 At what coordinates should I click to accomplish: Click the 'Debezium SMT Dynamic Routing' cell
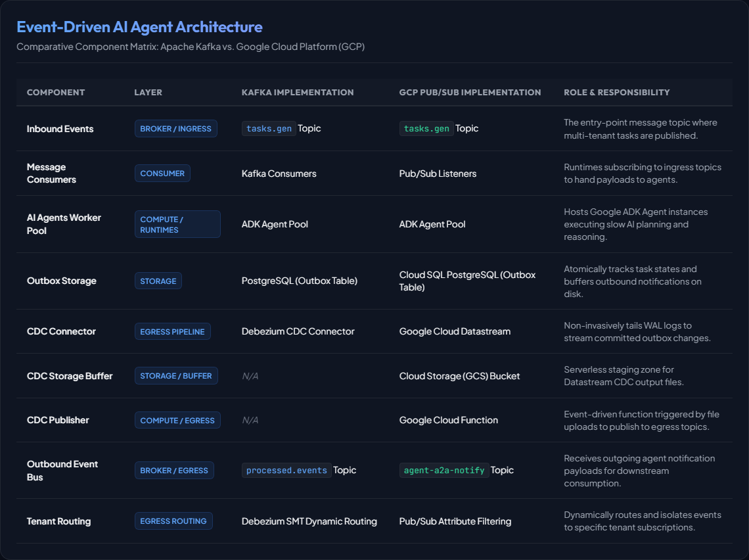309,521
